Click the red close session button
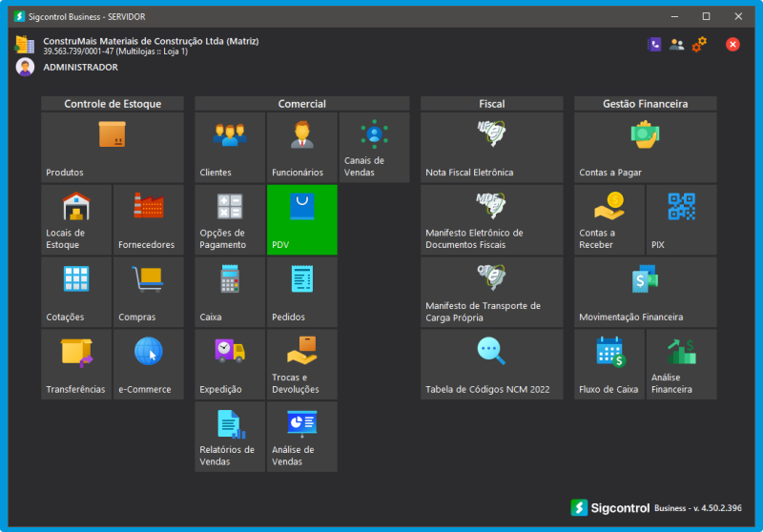Screen dimensions: 763x532 [x=732, y=44]
